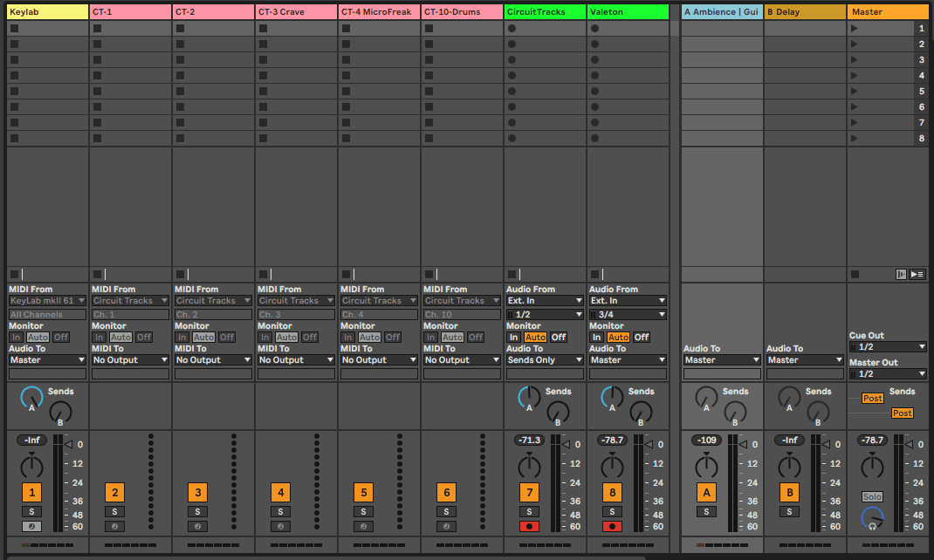Screen dimensions: 934x560
Task: Open the Cue Out channel dropdown on Master
Action: click(888, 346)
